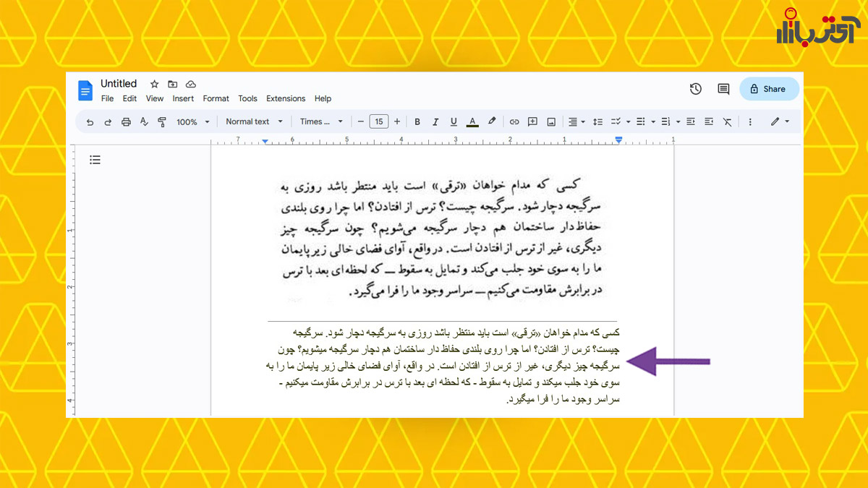Image resolution: width=868 pixels, height=488 pixels.
Task: Open the three-dot more options
Action: (750, 121)
